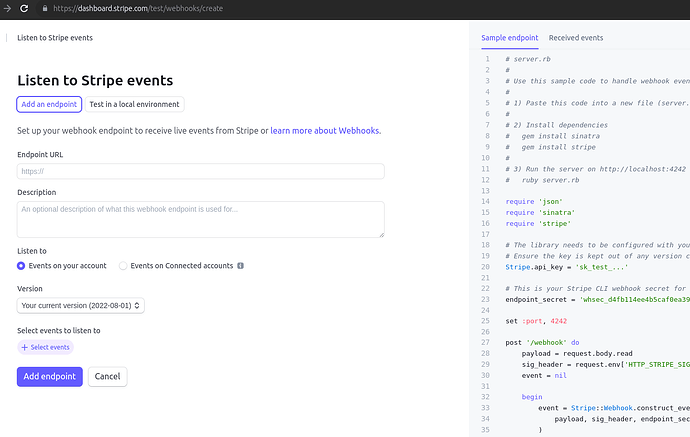
Task: Click the Version label
Action: pyautogui.click(x=30, y=289)
